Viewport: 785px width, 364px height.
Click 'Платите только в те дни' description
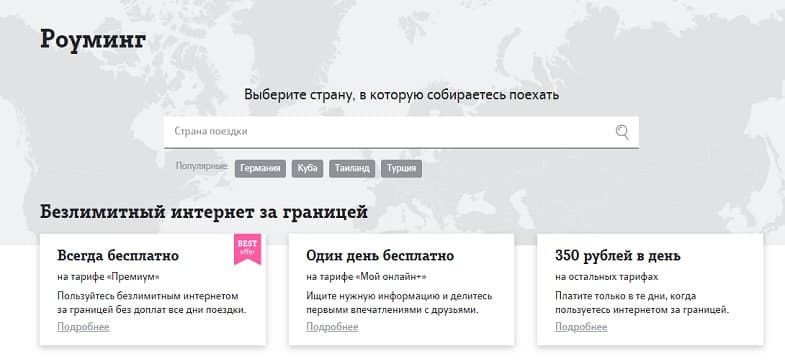point(642,303)
